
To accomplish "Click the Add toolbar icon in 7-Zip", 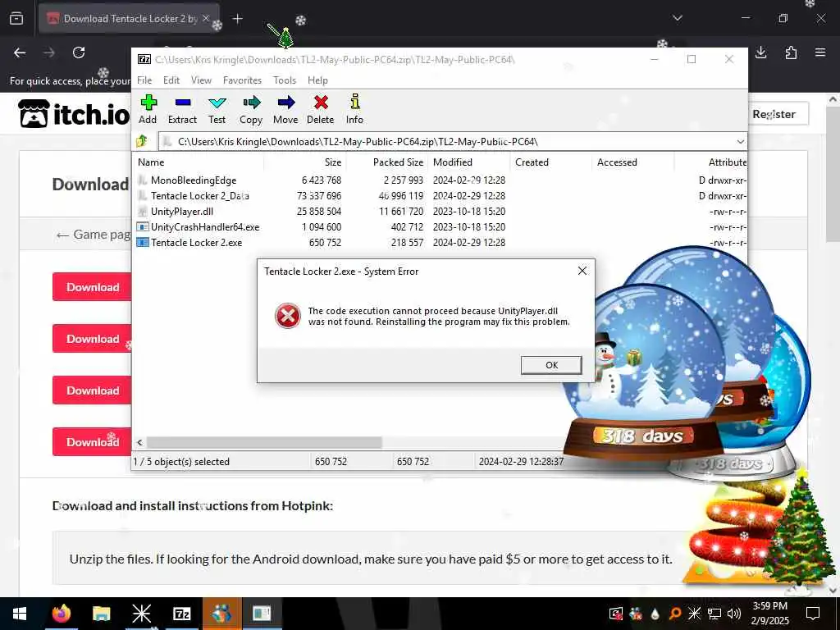I will click(148, 110).
